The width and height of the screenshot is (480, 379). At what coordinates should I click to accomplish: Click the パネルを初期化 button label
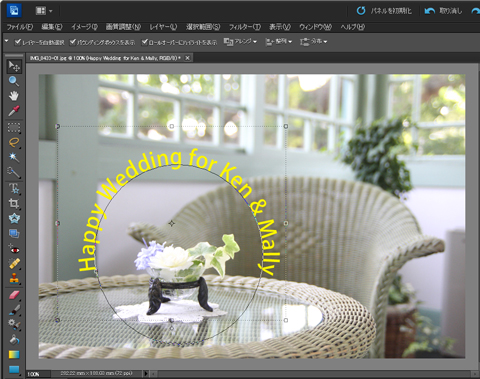point(391,11)
